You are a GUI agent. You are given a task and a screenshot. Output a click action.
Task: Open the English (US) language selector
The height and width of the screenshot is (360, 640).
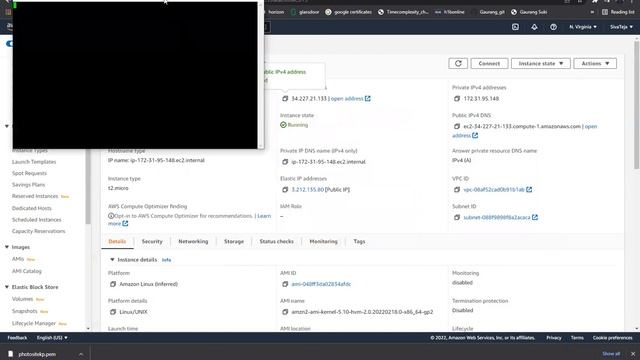point(52,338)
